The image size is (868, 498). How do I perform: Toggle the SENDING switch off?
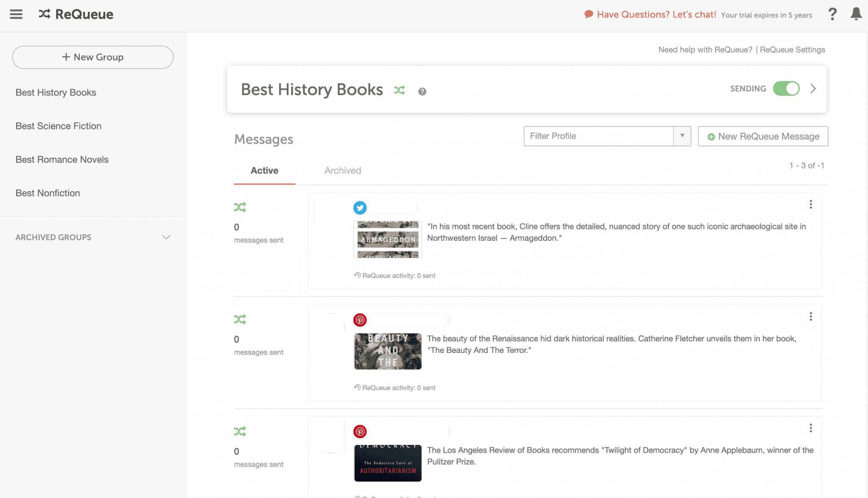coord(786,89)
